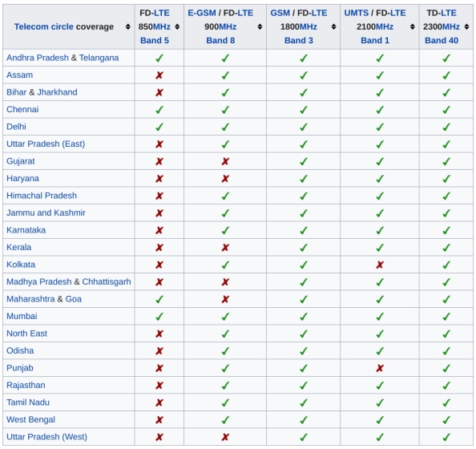476x449 pixels.
Task: Open the Jammu and Kashmir link
Action: pyautogui.click(x=46, y=212)
